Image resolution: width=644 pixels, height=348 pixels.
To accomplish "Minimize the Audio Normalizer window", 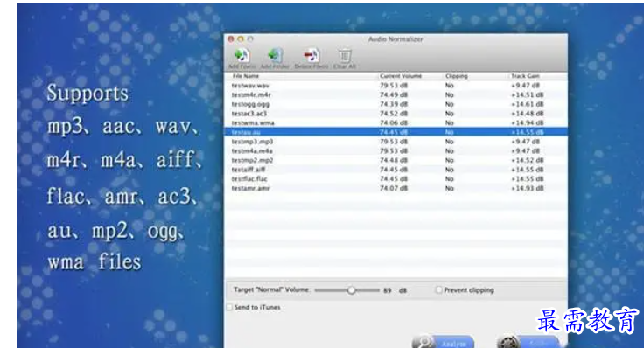I will (x=241, y=39).
